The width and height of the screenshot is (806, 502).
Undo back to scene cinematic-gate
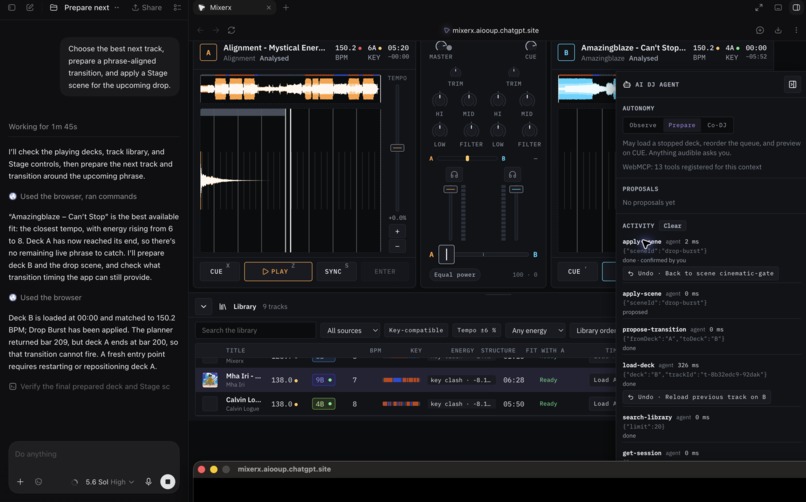[x=701, y=273]
